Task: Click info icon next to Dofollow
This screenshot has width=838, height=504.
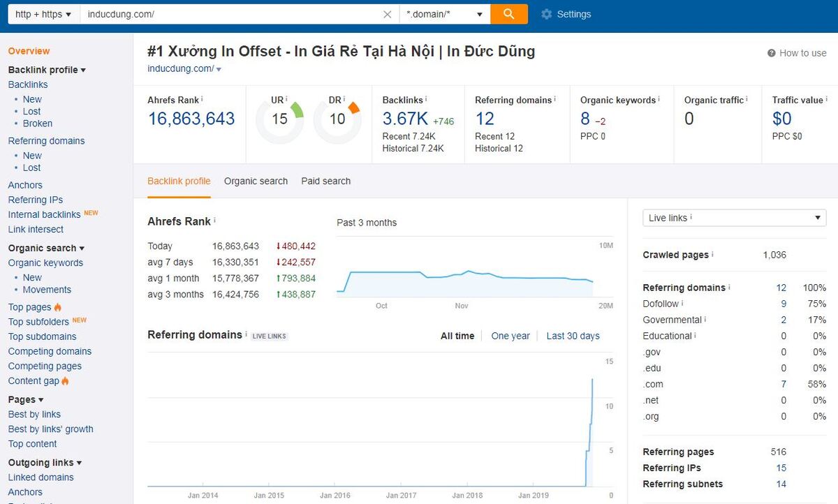Action: (682, 304)
